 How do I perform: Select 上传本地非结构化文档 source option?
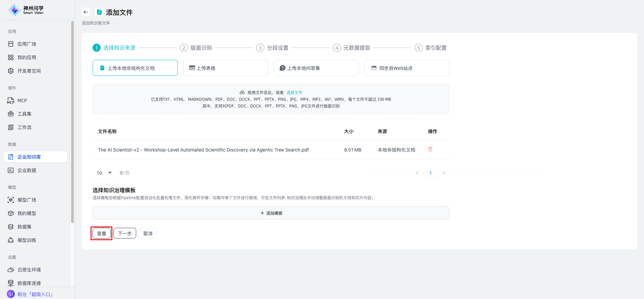coord(135,68)
